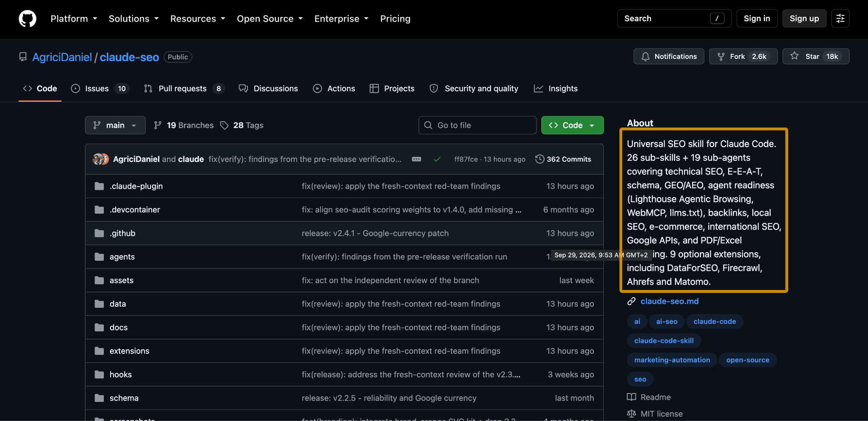Open the hooks folder
The height and width of the screenshot is (421, 868).
pyautogui.click(x=121, y=375)
